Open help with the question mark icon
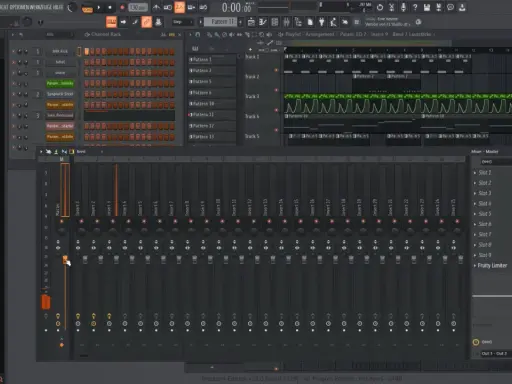 [x=415, y=7]
